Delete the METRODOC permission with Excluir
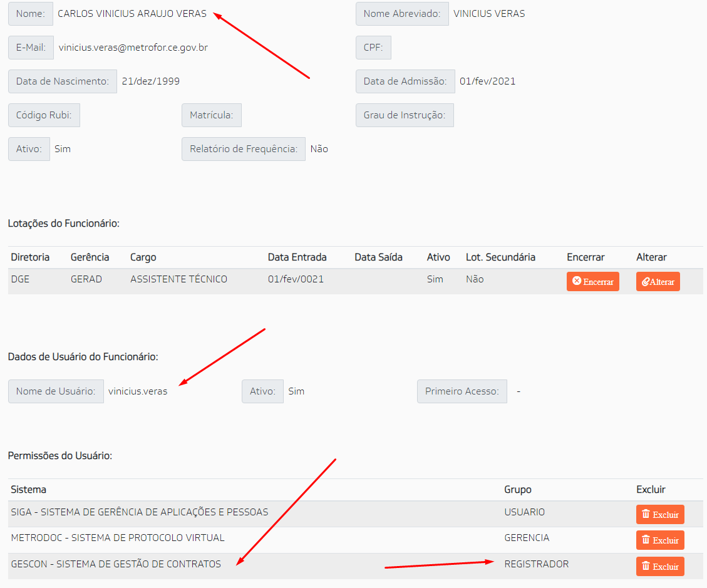Viewport: 707px width, 588px height. tap(660, 540)
